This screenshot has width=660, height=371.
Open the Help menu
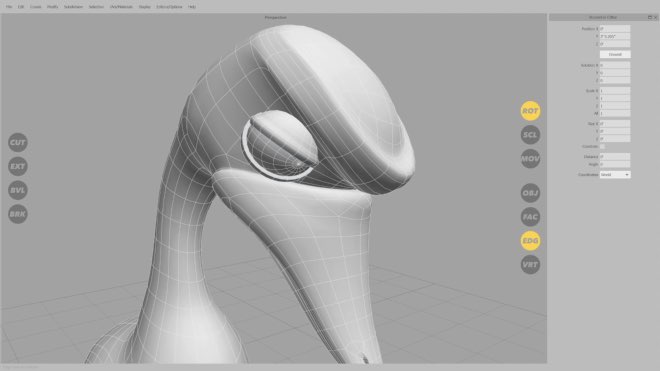click(x=192, y=7)
